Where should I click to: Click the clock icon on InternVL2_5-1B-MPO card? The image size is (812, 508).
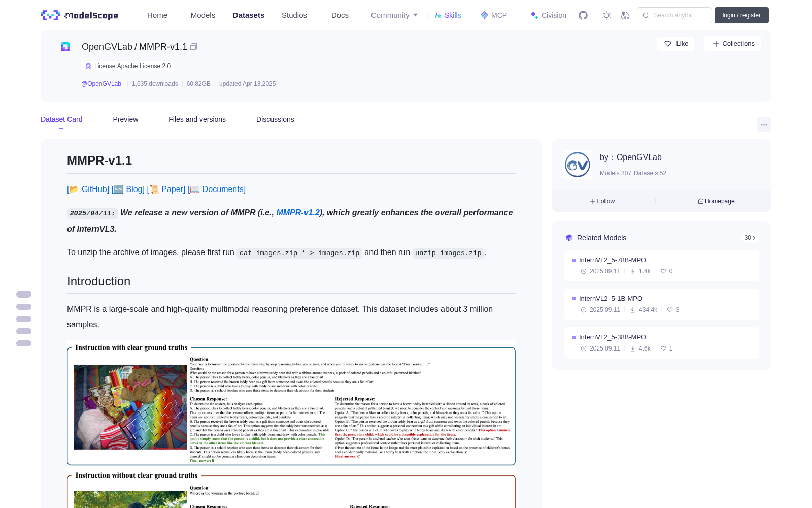pyautogui.click(x=584, y=310)
